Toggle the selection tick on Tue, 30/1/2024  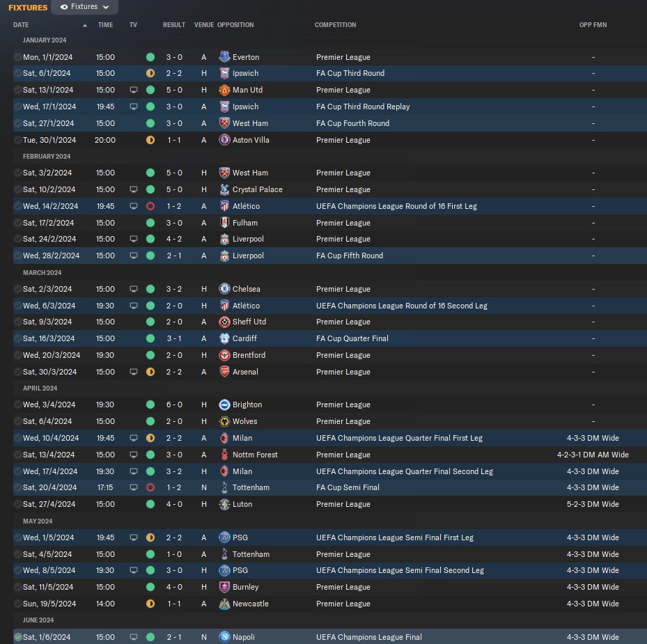click(17, 140)
